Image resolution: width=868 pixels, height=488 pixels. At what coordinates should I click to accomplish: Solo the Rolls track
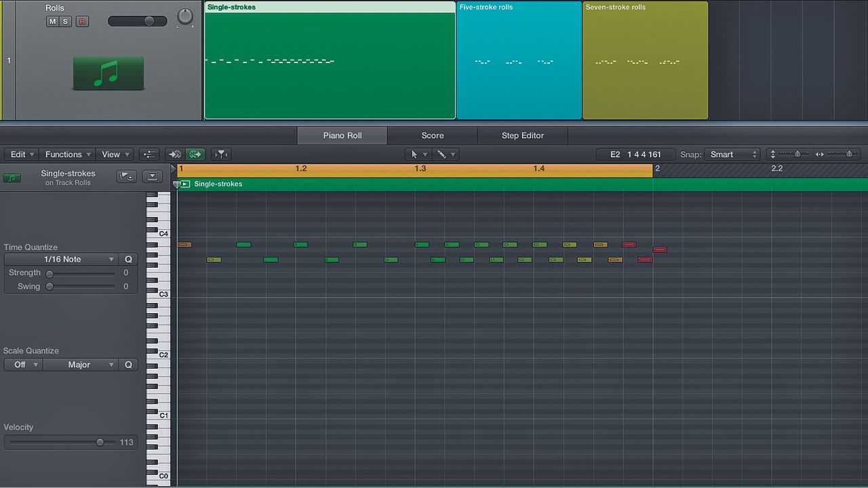(x=65, y=22)
